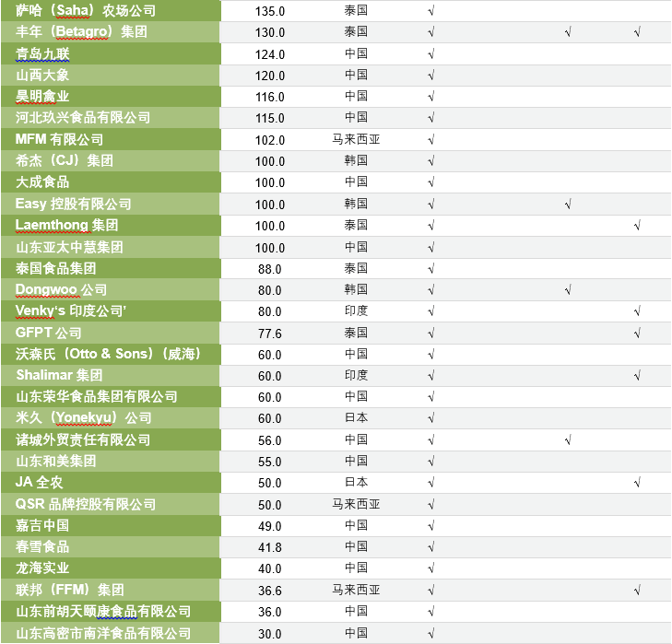Click the 希杰（CJ）集团 cell

pyautogui.click(x=111, y=160)
